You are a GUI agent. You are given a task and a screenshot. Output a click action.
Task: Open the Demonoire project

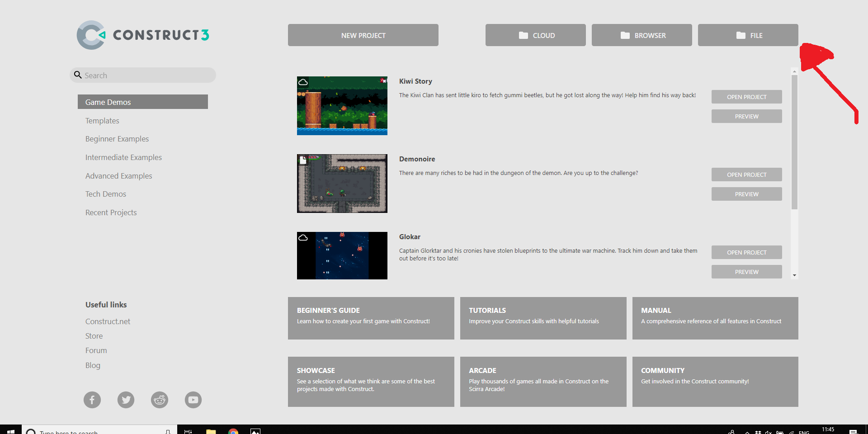coord(747,175)
